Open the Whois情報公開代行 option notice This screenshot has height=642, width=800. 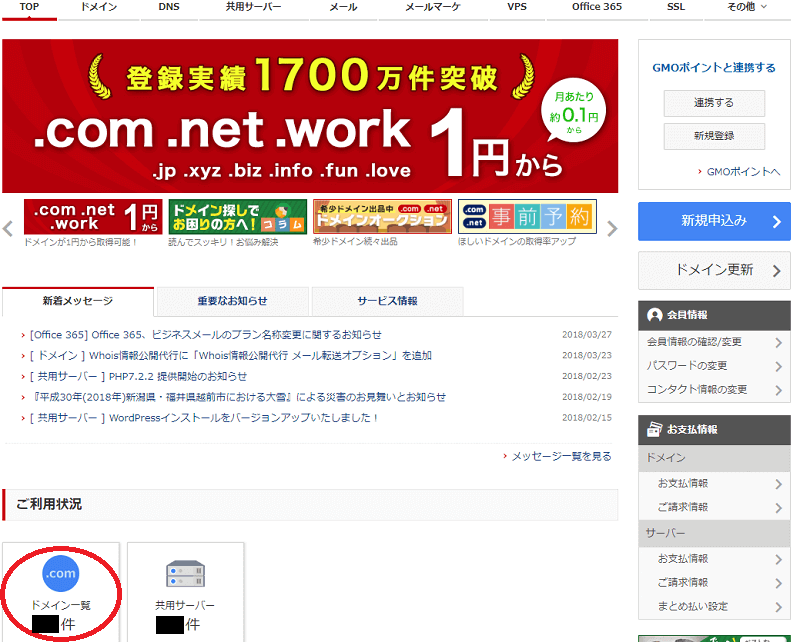pos(231,356)
